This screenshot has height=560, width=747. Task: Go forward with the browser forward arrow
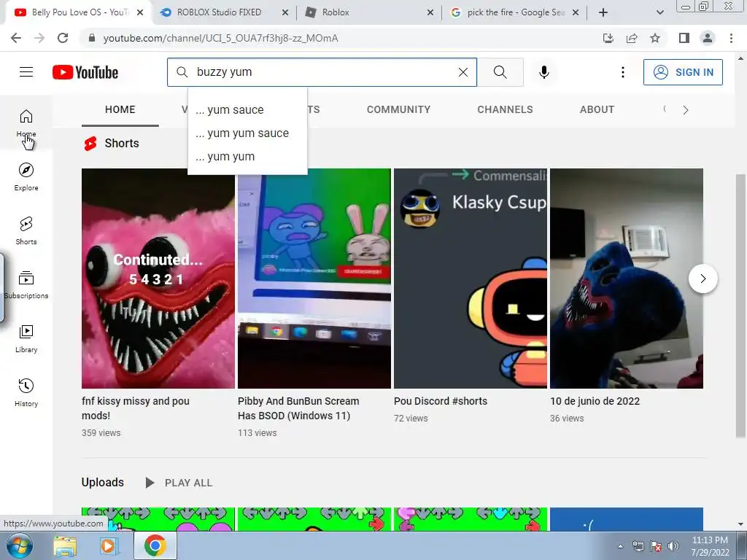(39, 38)
